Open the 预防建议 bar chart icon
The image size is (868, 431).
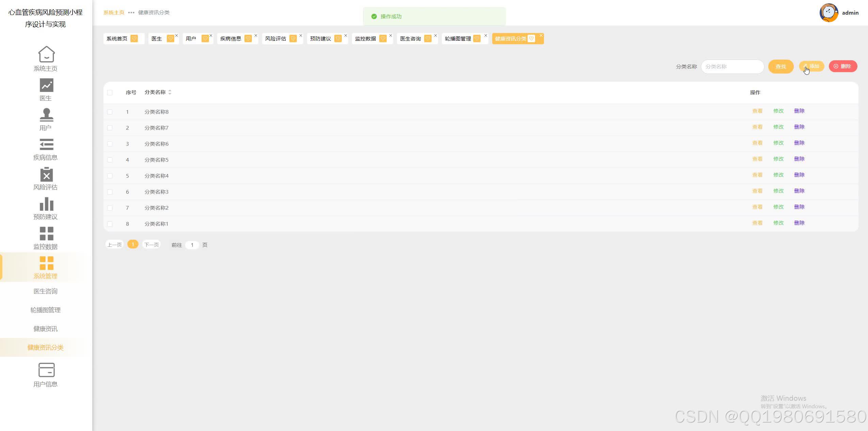tap(46, 204)
